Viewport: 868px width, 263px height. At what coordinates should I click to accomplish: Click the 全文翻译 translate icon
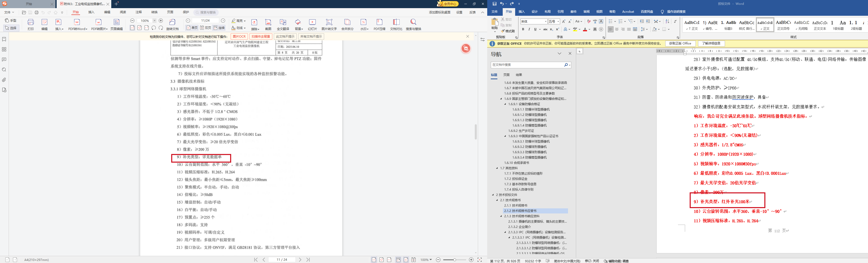[283, 22]
